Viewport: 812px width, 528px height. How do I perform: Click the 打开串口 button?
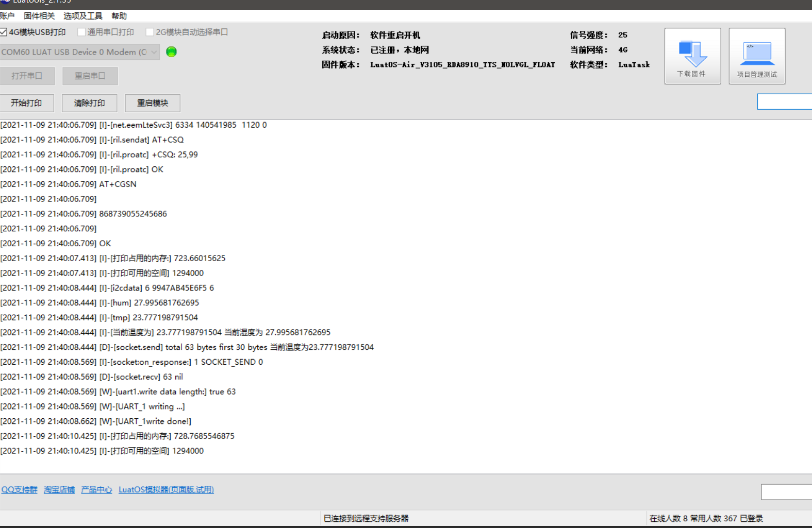[27, 76]
